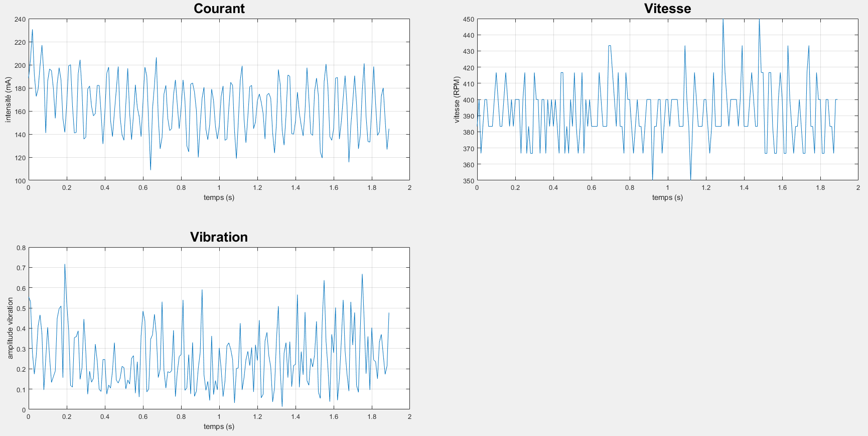Click the 160 tick on Courant y-axis
The width and height of the screenshot is (868, 436).
pos(20,112)
